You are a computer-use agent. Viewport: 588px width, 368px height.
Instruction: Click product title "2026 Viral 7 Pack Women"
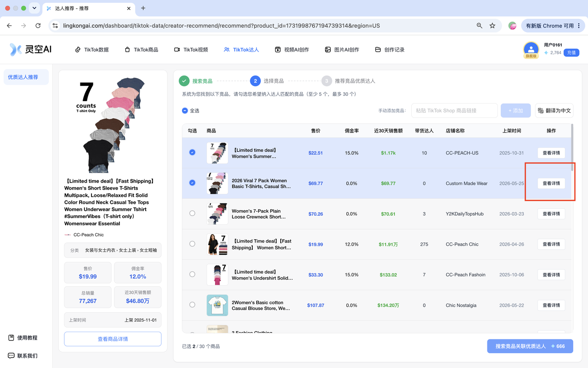coord(261,184)
